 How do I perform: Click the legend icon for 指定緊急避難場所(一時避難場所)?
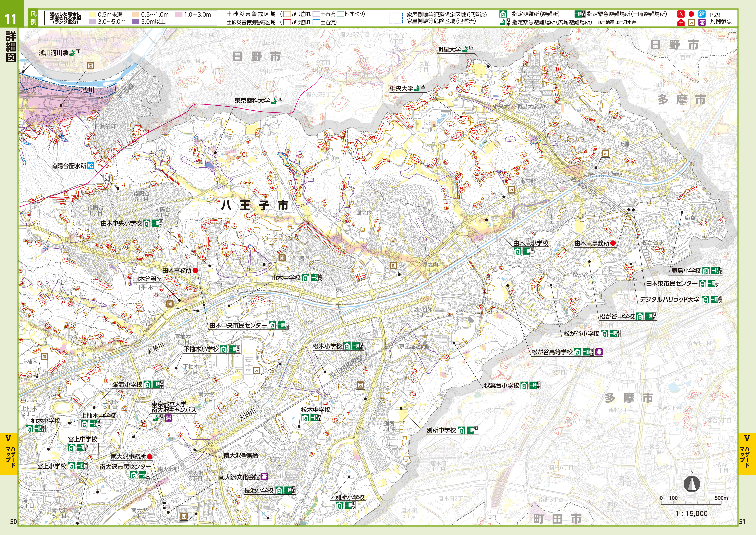pos(580,14)
